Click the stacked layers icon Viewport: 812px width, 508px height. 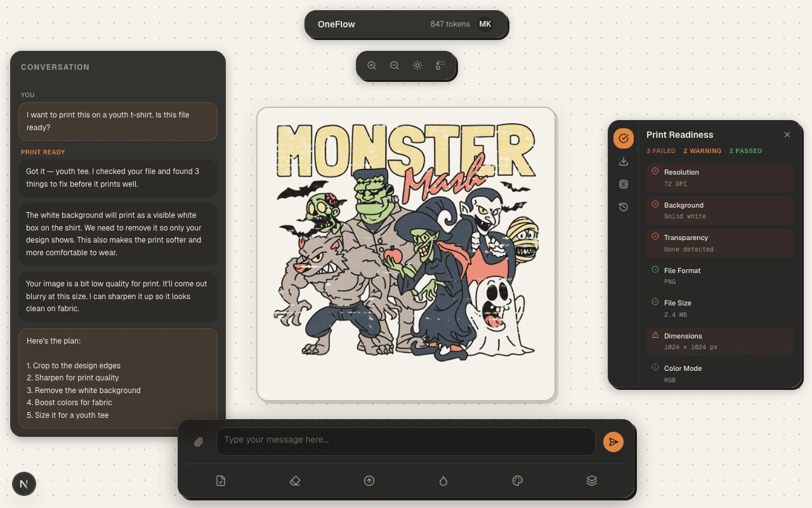click(x=592, y=481)
